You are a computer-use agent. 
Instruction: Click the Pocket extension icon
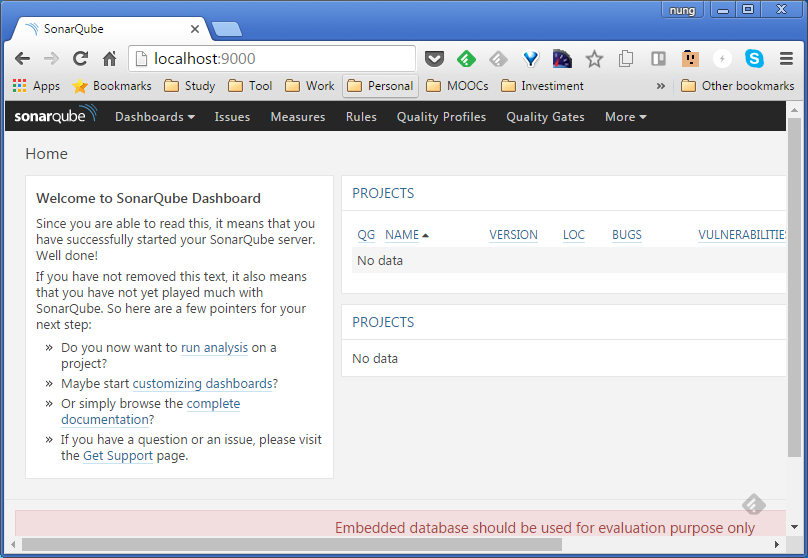[x=434, y=59]
